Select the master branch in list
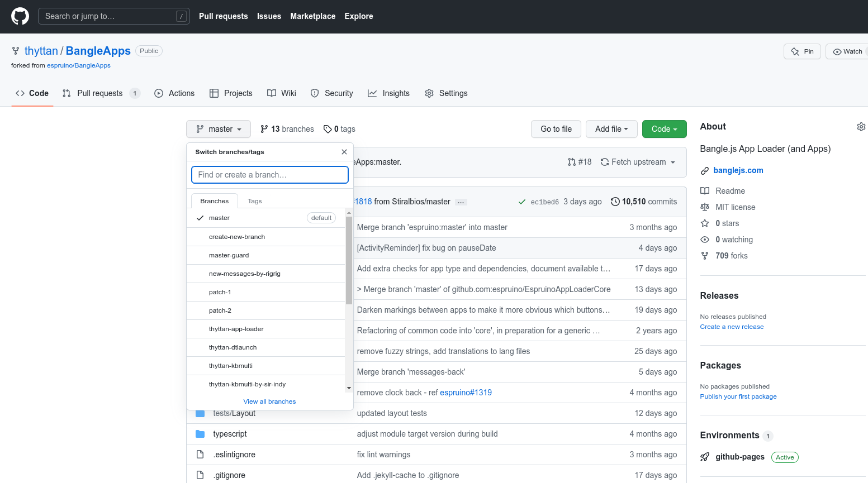The image size is (868, 483). (266, 218)
